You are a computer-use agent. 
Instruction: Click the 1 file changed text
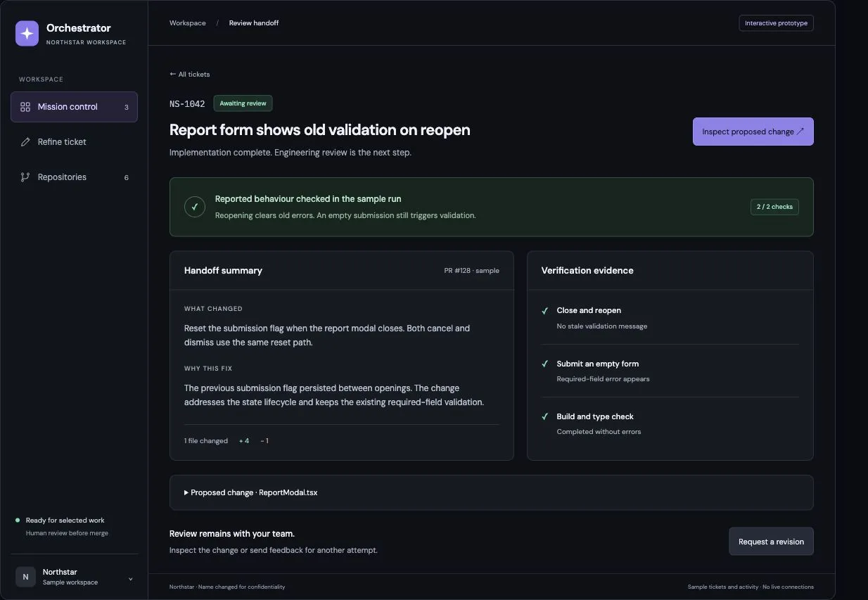[x=206, y=441]
